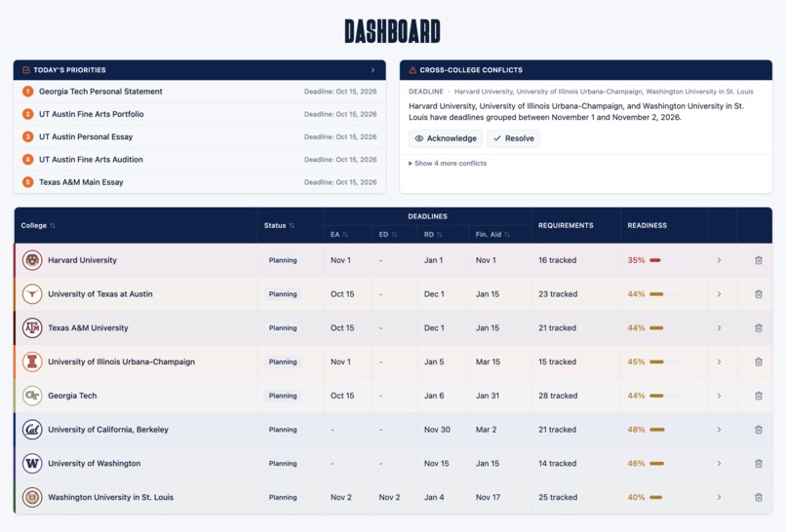The width and height of the screenshot is (786, 532).
Task: Click WashU St. Louis 40% readiness bar
Action: [x=665, y=497]
